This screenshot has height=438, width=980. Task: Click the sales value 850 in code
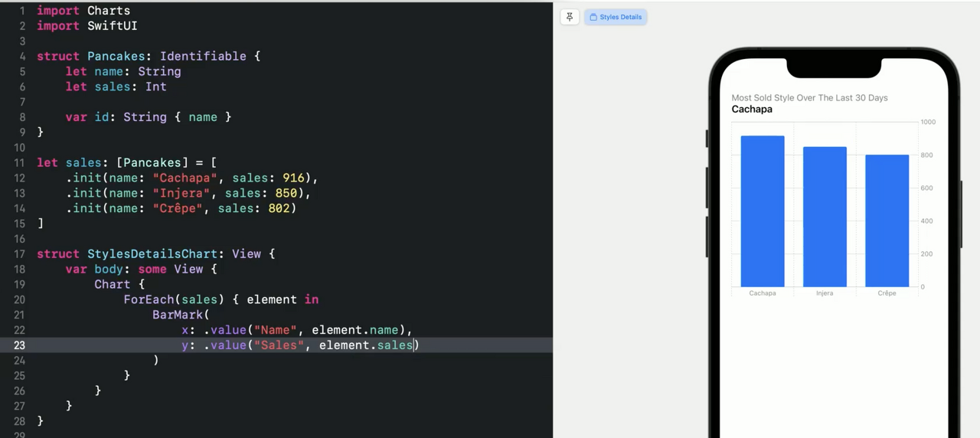point(286,194)
